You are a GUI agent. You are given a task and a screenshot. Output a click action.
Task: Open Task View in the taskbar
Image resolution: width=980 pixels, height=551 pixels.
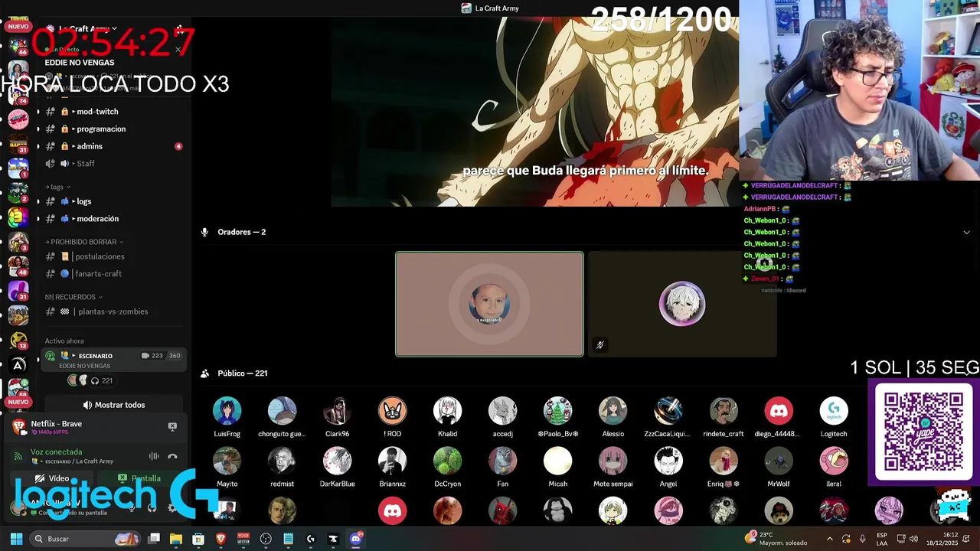[x=154, y=539]
